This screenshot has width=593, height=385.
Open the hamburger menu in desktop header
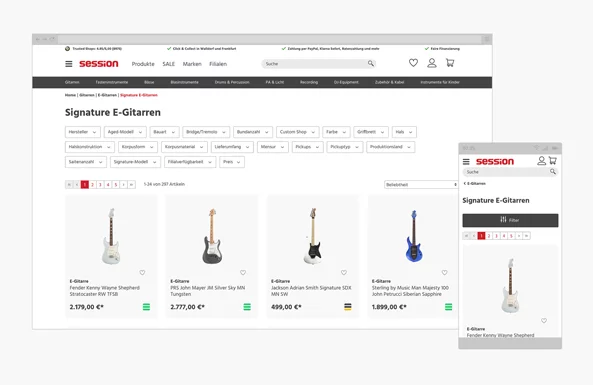(x=68, y=64)
